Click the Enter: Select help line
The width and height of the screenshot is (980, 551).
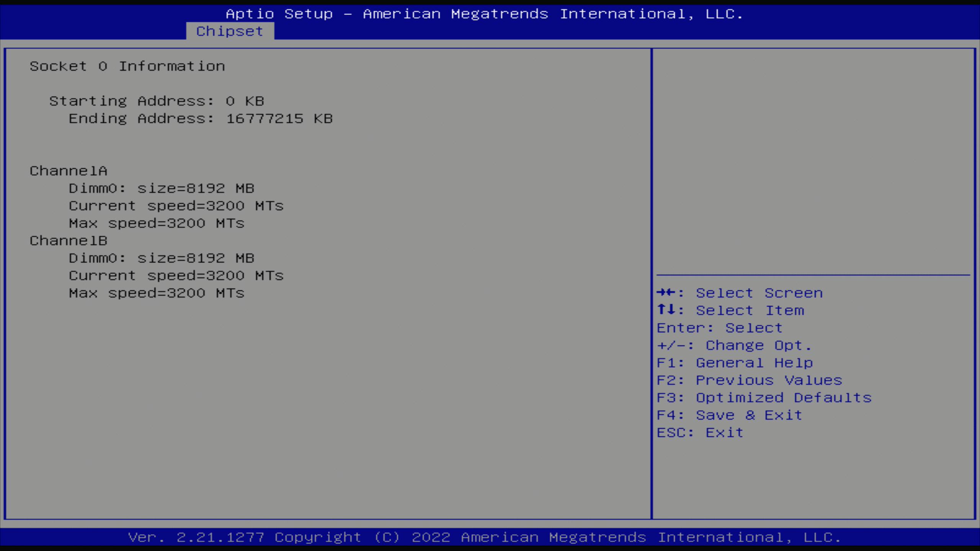coord(719,328)
